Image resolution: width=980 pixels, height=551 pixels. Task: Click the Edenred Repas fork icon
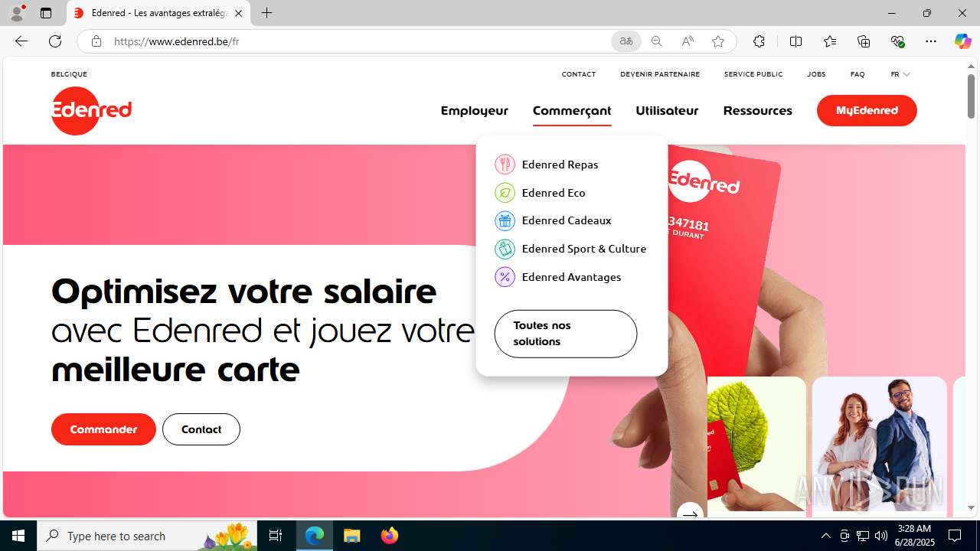(x=505, y=165)
